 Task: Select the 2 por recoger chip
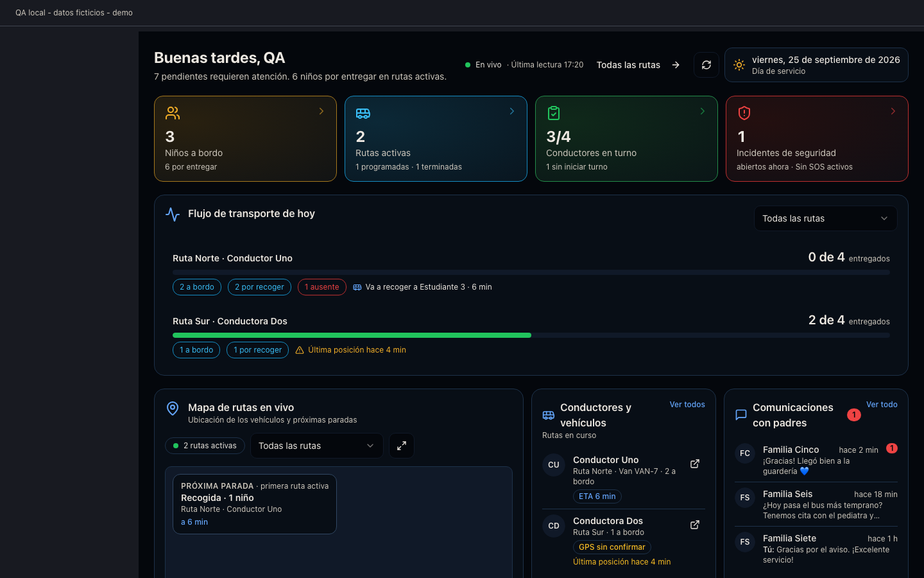[259, 287]
